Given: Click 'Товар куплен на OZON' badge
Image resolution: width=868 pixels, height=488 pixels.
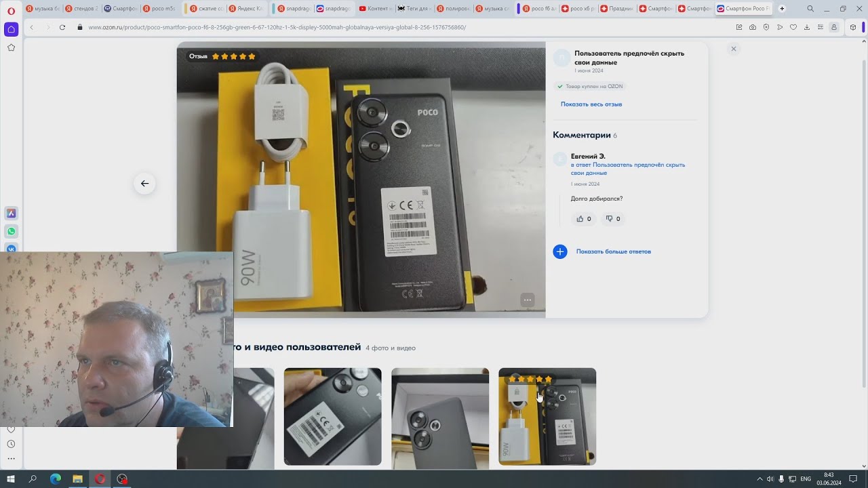Looking at the screenshot, I should point(589,87).
